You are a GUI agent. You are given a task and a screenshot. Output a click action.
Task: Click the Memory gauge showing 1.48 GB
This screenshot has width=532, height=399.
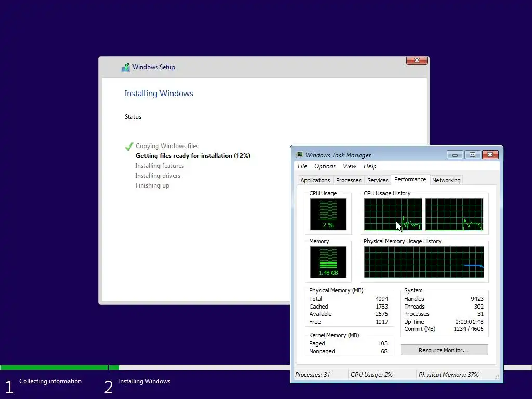point(328,262)
